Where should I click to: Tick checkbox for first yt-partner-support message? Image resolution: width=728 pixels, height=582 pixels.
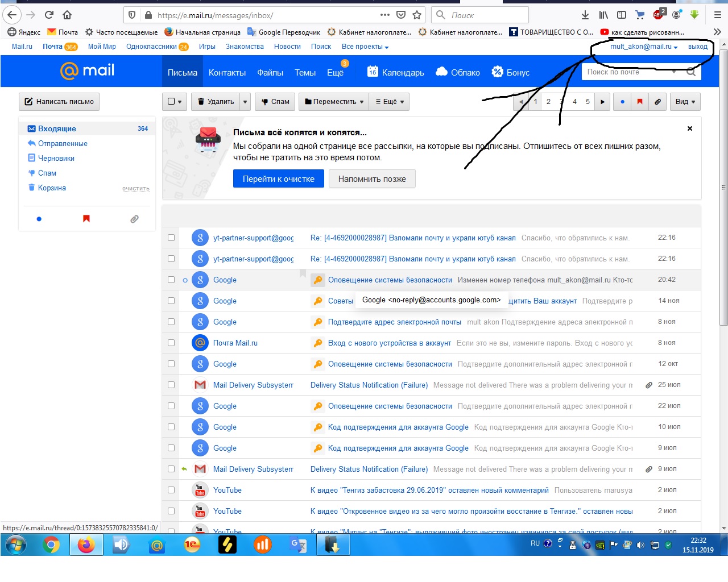coord(171,238)
